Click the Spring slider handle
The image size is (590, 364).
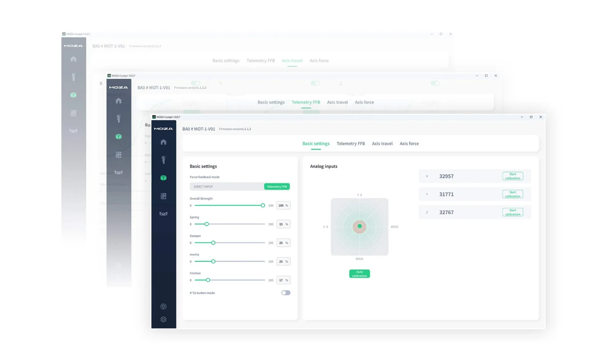207,224
